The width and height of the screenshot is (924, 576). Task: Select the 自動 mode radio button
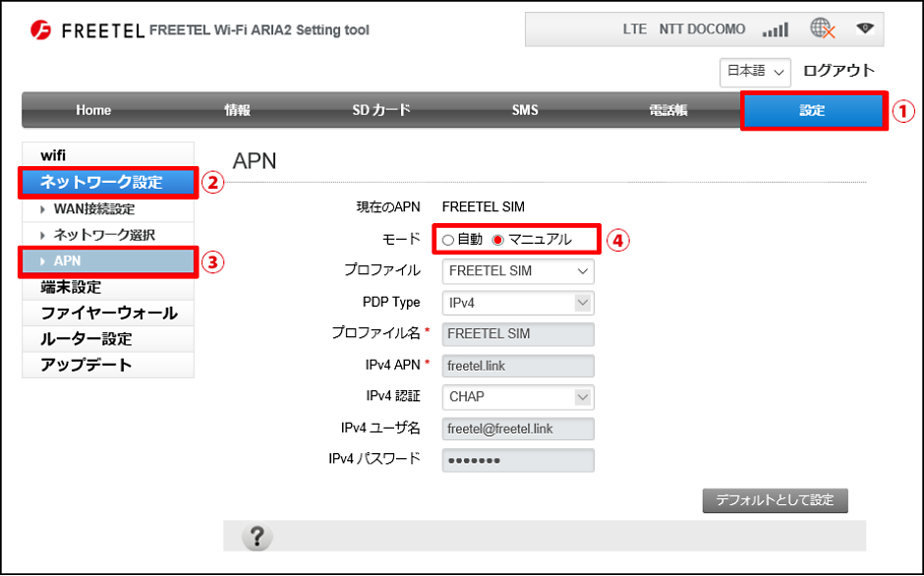click(x=448, y=240)
